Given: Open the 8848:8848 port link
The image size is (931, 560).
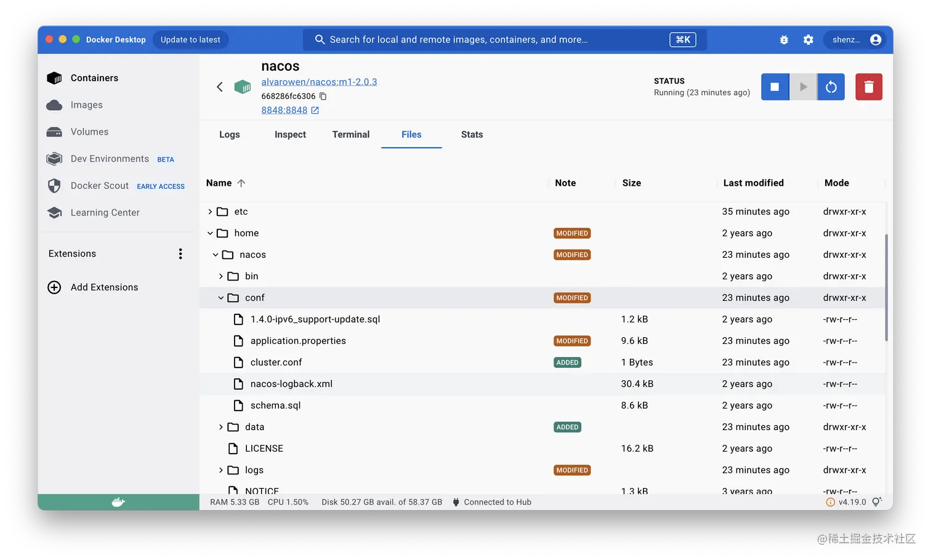Looking at the screenshot, I should pyautogui.click(x=284, y=110).
